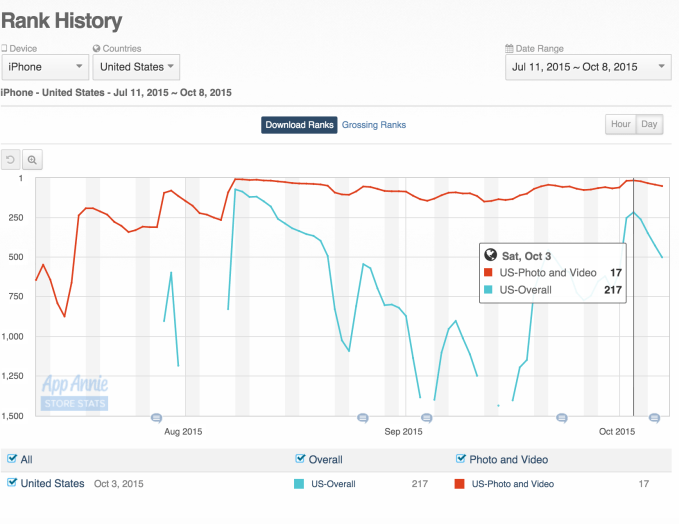Click the reset zoom undo icon
679x524 pixels.
click(x=12, y=159)
